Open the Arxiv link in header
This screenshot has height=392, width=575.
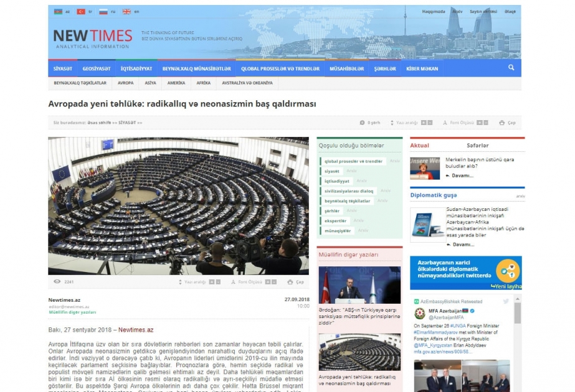(x=457, y=12)
